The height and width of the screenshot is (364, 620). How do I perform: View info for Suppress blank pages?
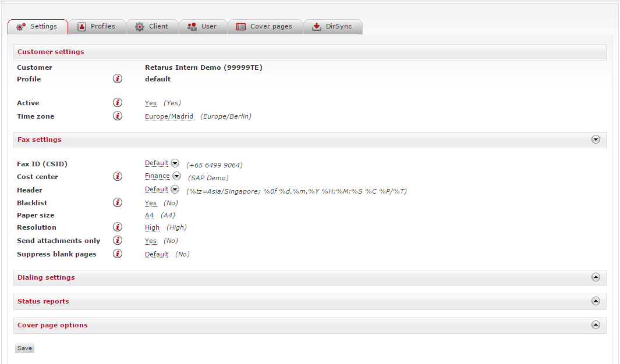coord(117,254)
